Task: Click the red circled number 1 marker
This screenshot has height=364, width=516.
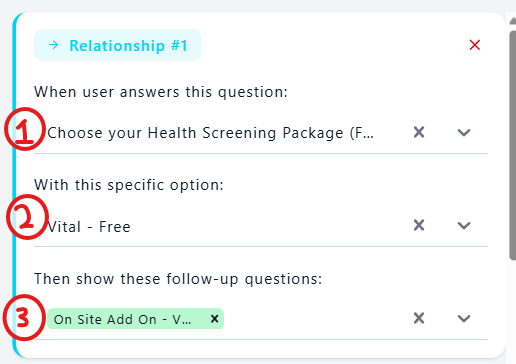Action: pos(25,129)
